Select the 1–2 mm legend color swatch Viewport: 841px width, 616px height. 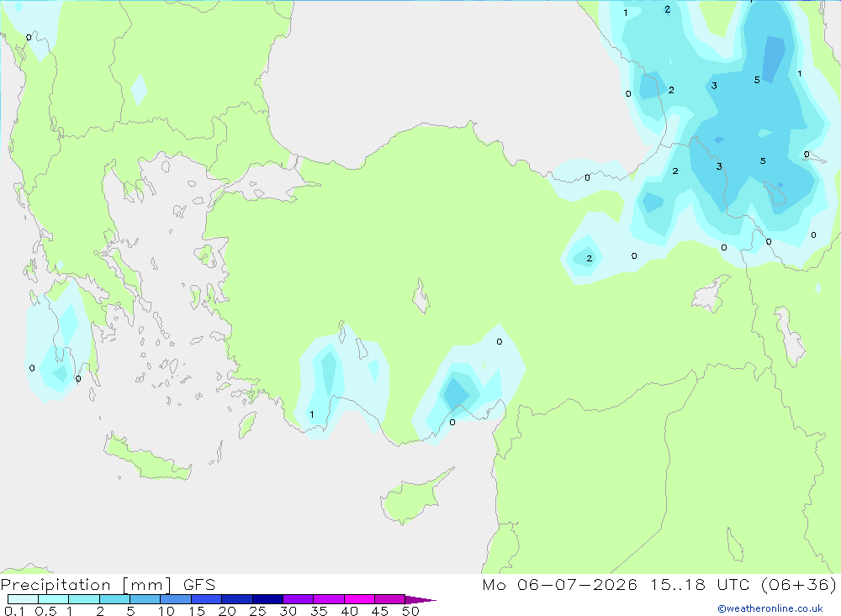click(x=84, y=599)
